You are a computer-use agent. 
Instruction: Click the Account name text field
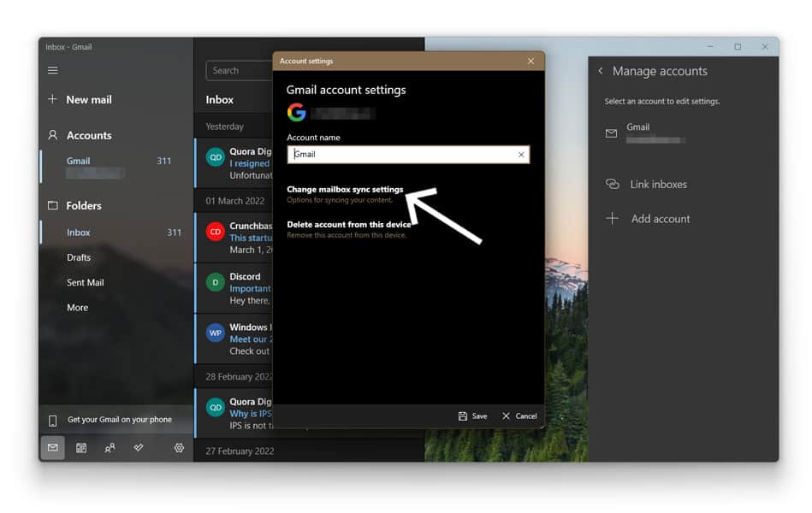[408, 154]
